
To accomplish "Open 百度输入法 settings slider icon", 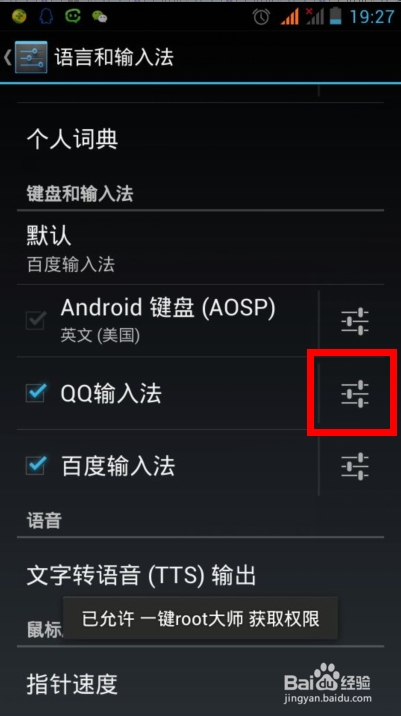I will [x=355, y=466].
